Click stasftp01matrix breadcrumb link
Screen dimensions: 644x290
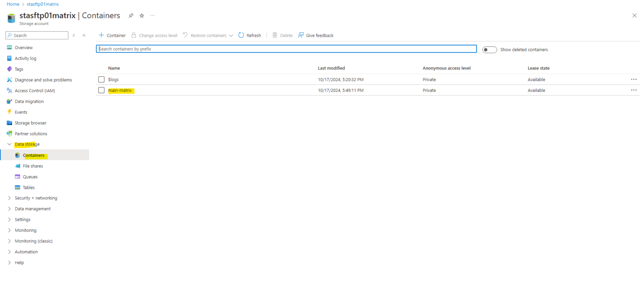pyautogui.click(x=43, y=4)
